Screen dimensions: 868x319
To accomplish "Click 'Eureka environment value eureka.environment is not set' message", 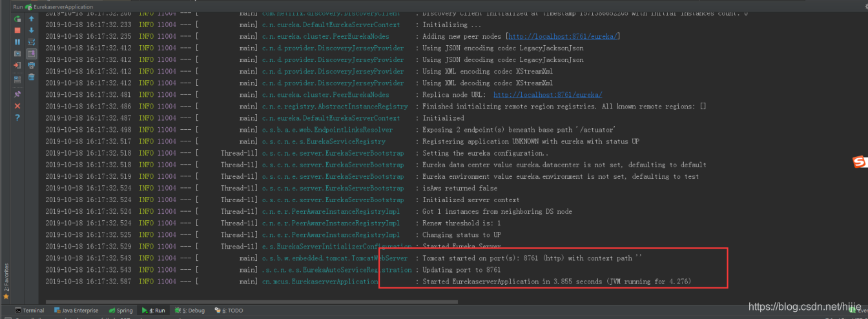I will pyautogui.click(x=561, y=176).
